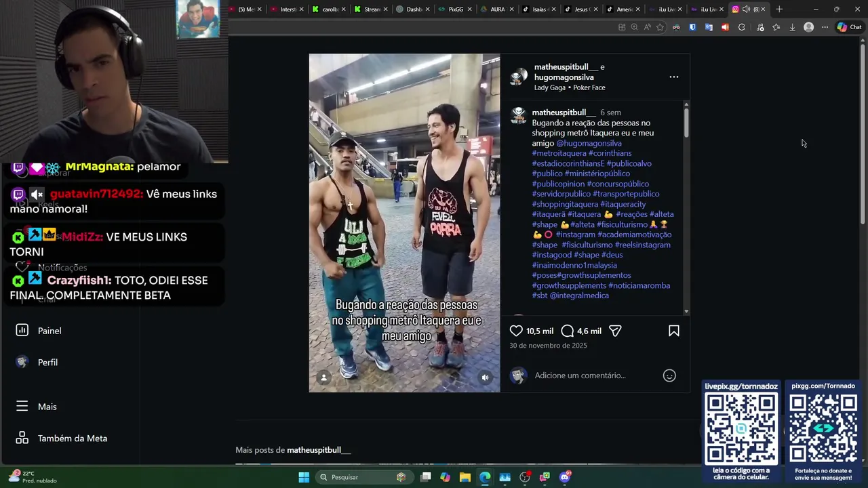Switch to the Jesus TikTok tab
Image resolution: width=868 pixels, height=488 pixels.
pyautogui.click(x=582, y=9)
